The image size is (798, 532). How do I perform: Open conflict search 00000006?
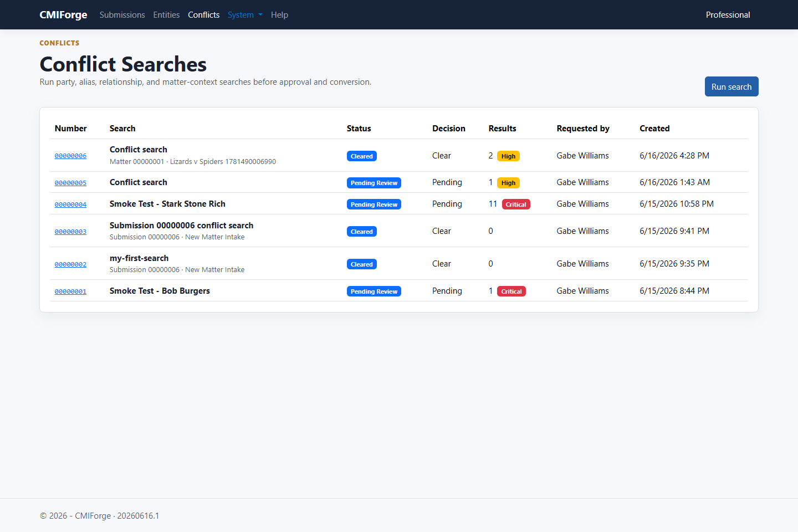click(x=70, y=156)
